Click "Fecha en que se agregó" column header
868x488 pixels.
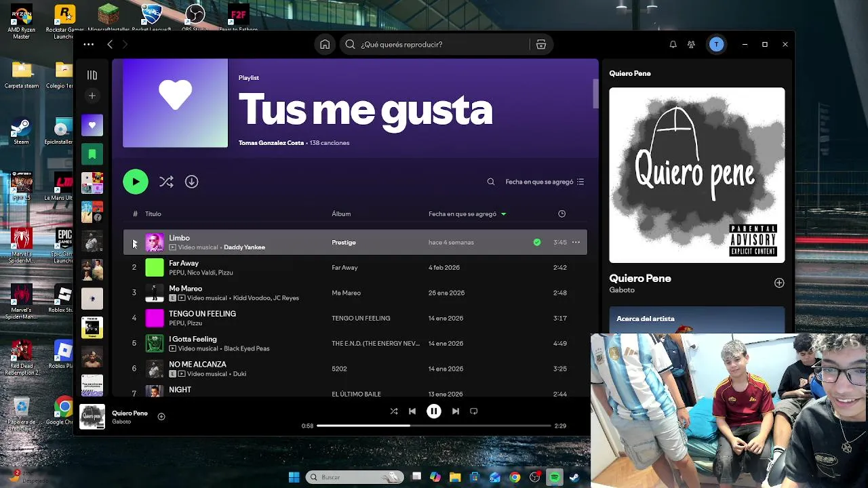coord(462,213)
